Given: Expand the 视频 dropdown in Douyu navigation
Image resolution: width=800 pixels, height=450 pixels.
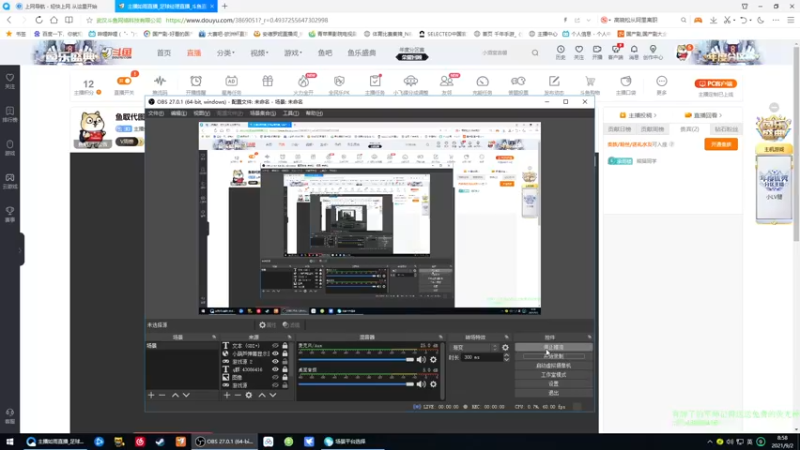Looking at the screenshot, I should click(259, 53).
